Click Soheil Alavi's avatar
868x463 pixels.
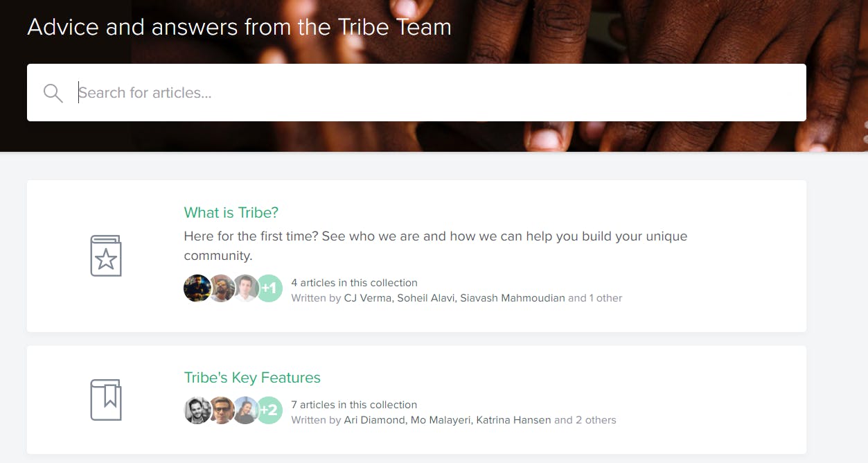click(222, 288)
